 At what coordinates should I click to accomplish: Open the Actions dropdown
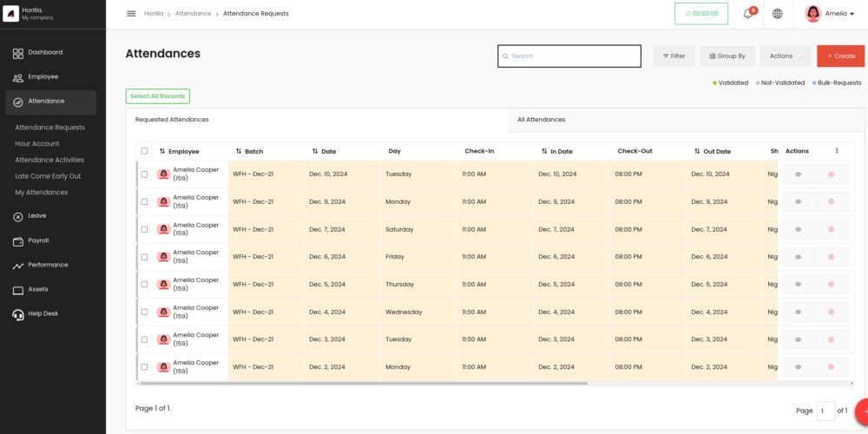(786, 56)
